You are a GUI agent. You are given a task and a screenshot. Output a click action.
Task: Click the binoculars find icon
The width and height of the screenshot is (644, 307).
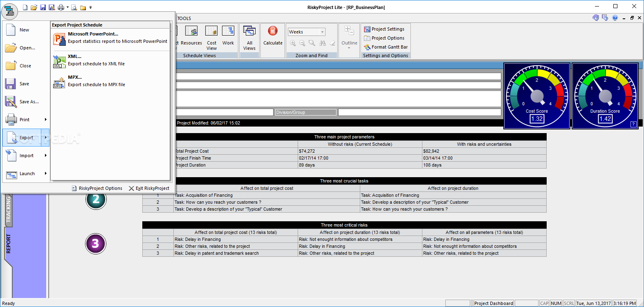coord(323,43)
